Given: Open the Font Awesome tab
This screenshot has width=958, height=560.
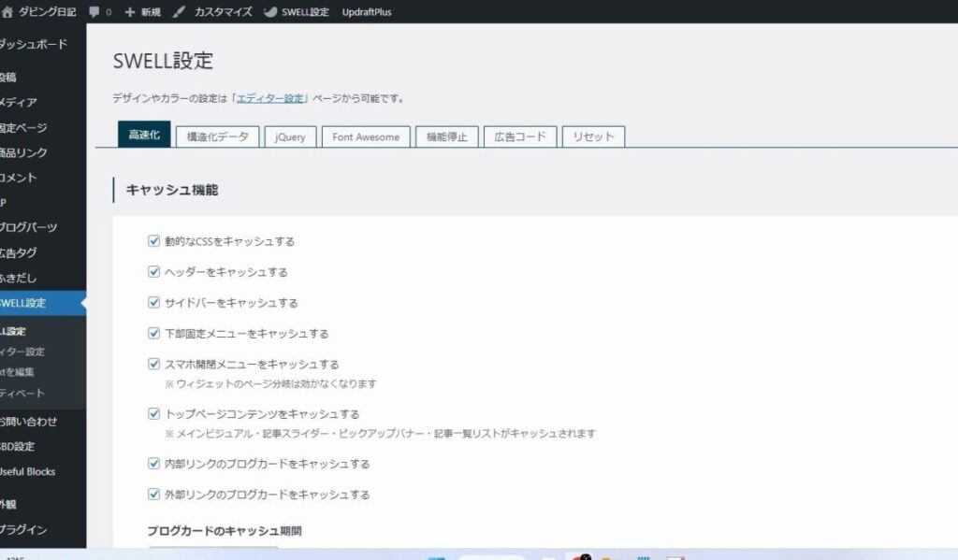Looking at the screenshot, I should click(366, 136).
